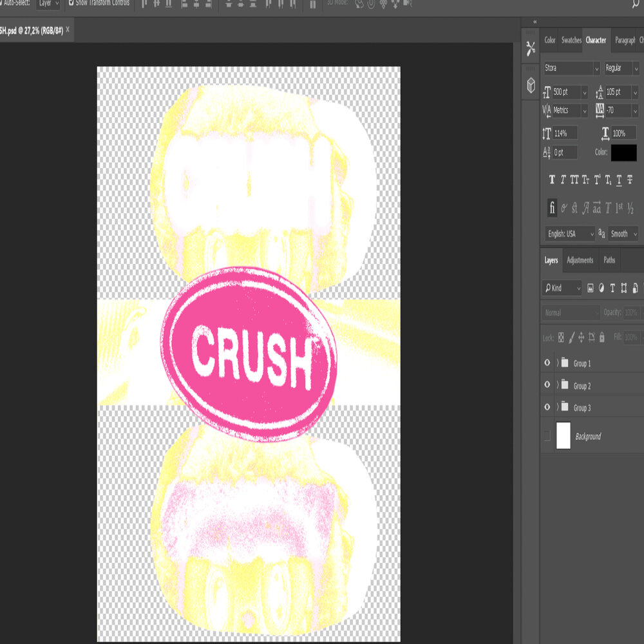
Task: Expand Group 2 folder arrow
Action: coord(558,386)
